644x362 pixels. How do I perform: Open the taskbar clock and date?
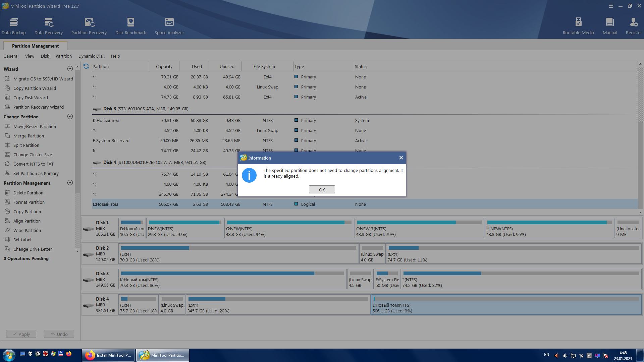pos(623,355)
